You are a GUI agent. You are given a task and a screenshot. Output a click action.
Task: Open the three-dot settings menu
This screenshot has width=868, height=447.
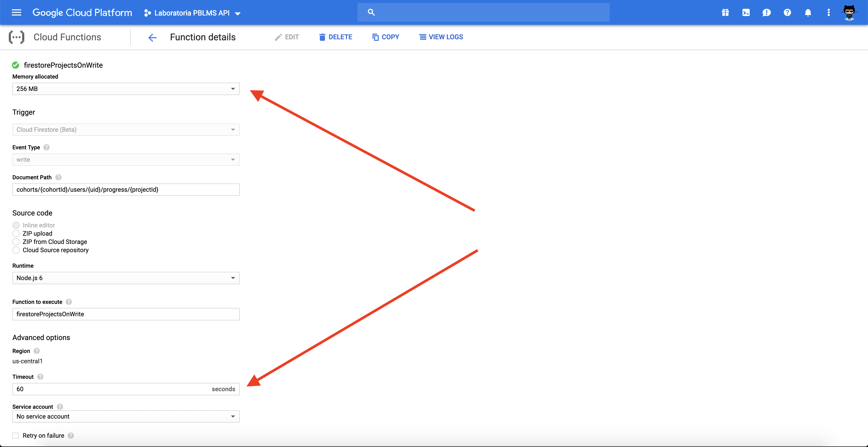[x=828, y=13]
